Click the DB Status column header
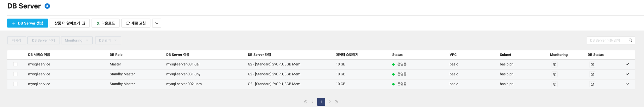Image resolution: width=644 pixels, height=107 pixels. (596, 55)
